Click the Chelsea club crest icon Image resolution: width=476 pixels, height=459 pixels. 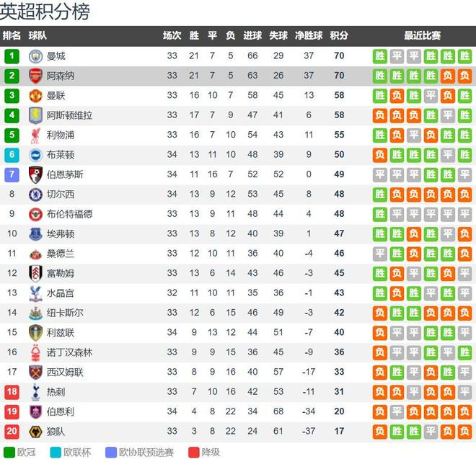click(x=35, y=194)
